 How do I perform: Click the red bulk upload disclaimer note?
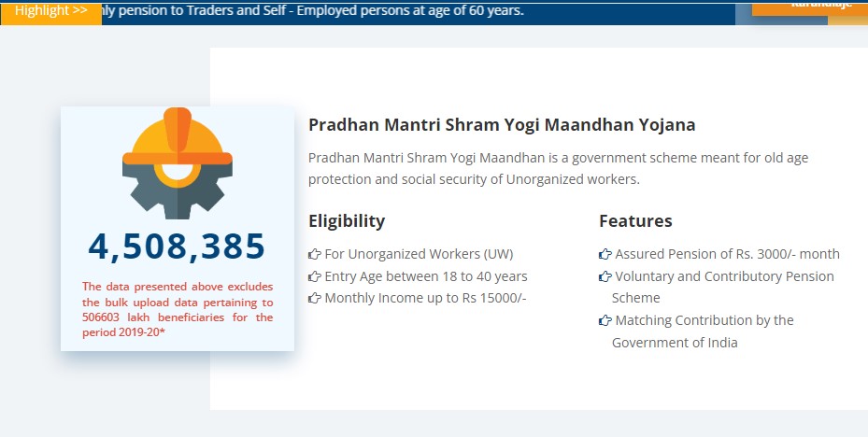(x=178, y=310)
